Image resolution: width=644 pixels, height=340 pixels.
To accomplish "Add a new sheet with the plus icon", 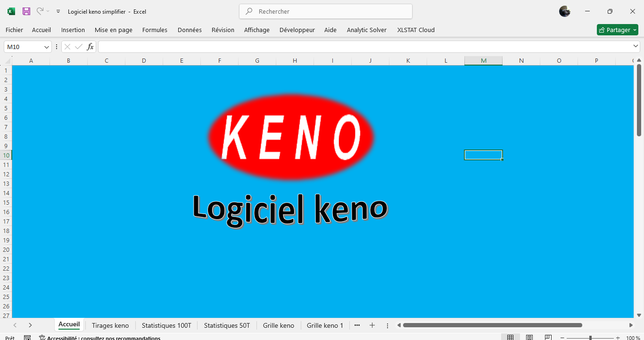I will 372,325.
